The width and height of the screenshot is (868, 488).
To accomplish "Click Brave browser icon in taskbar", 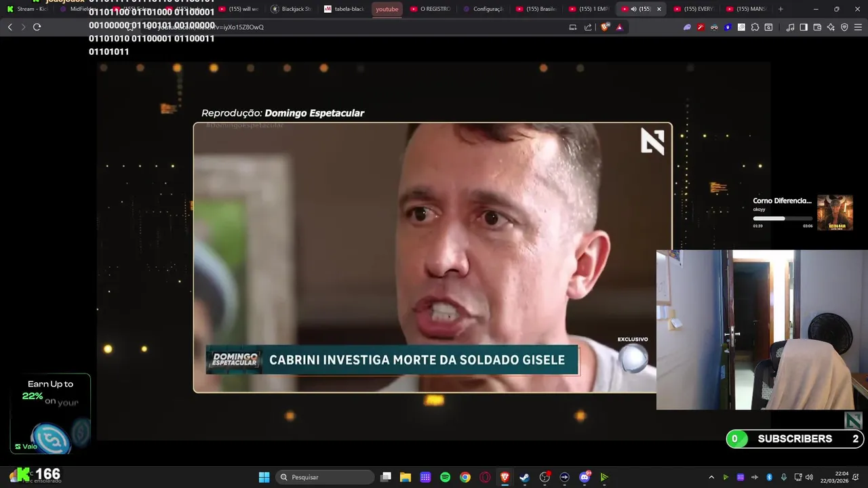I will (505, 477).
